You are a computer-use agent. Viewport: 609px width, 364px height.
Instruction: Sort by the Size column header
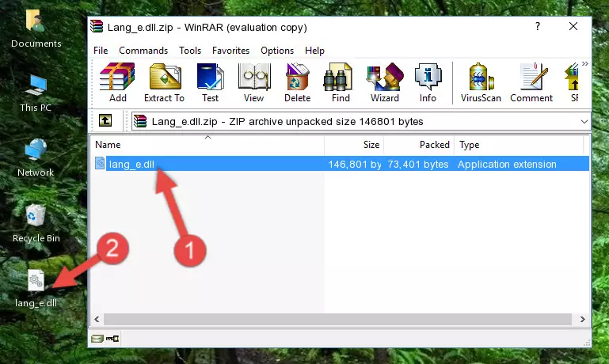(x=354, y=145)
